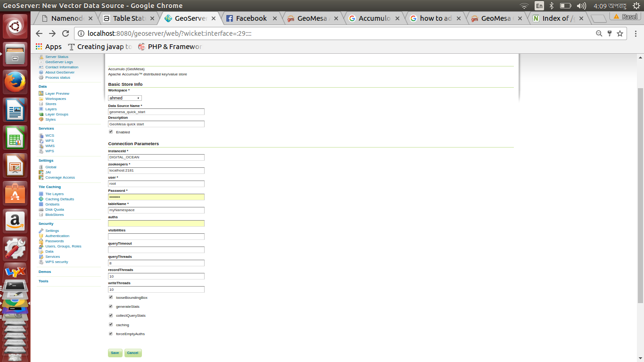644x362 pixels.
Task: Click the Stores database icon
Action: [41, 104]
